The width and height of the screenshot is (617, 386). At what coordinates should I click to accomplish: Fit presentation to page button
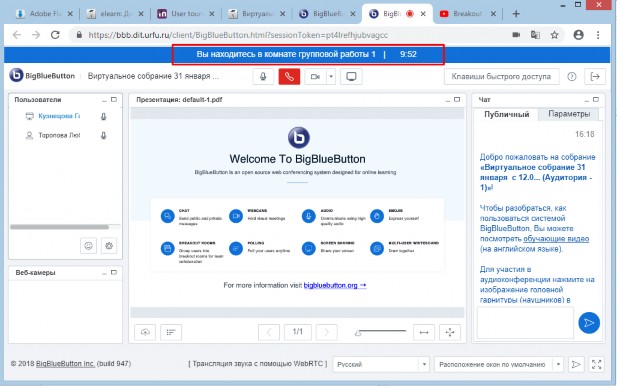450,332
